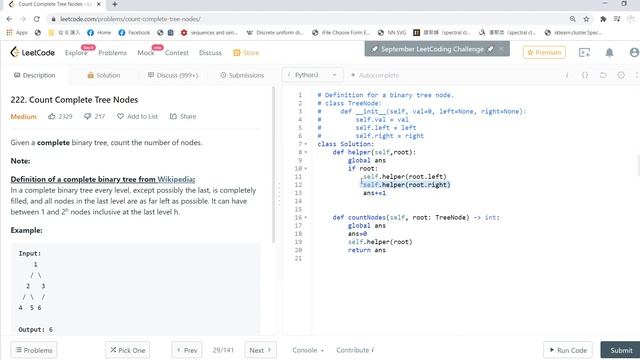
Task: Open zoom magnifier in address bar
Action: 572,19
